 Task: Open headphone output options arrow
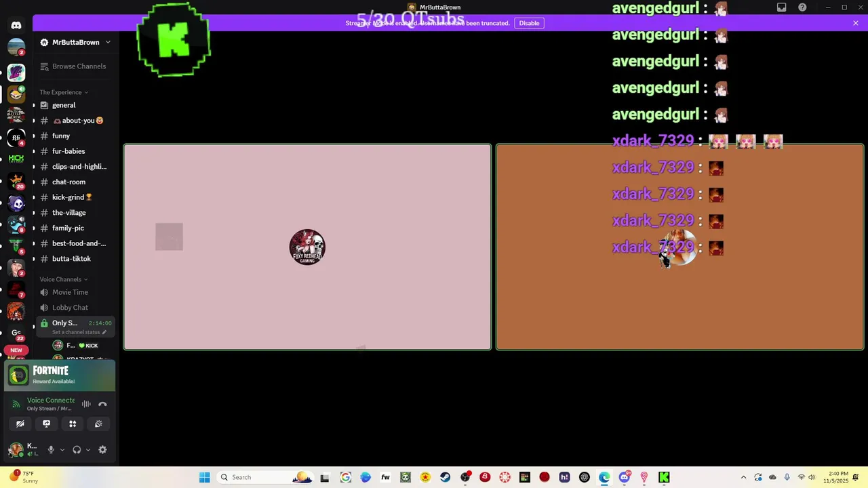[88, 449]
